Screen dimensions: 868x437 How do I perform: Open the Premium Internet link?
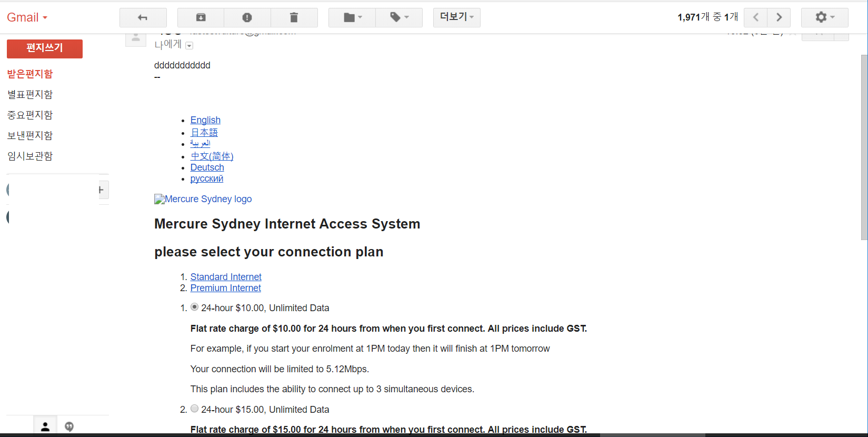(226, 288)
